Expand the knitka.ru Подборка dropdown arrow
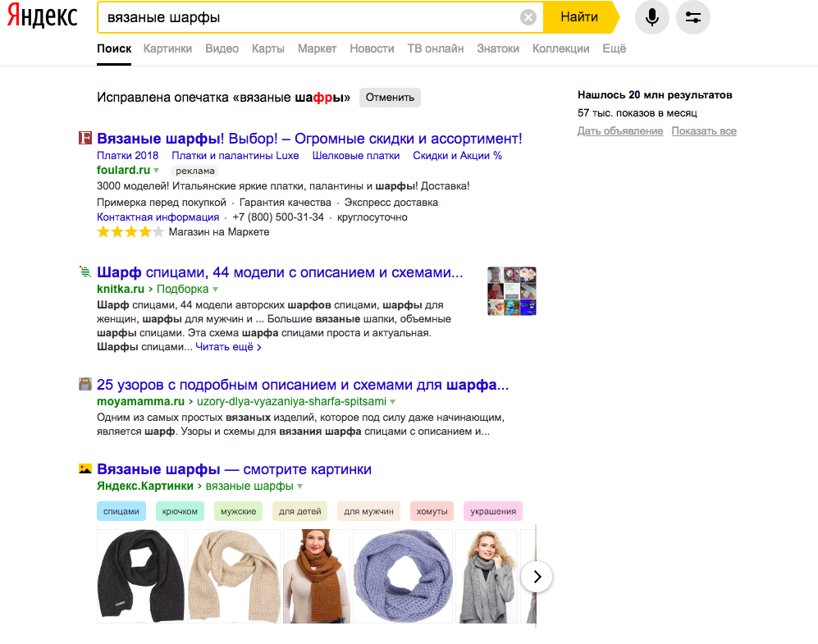 point(216,290)
